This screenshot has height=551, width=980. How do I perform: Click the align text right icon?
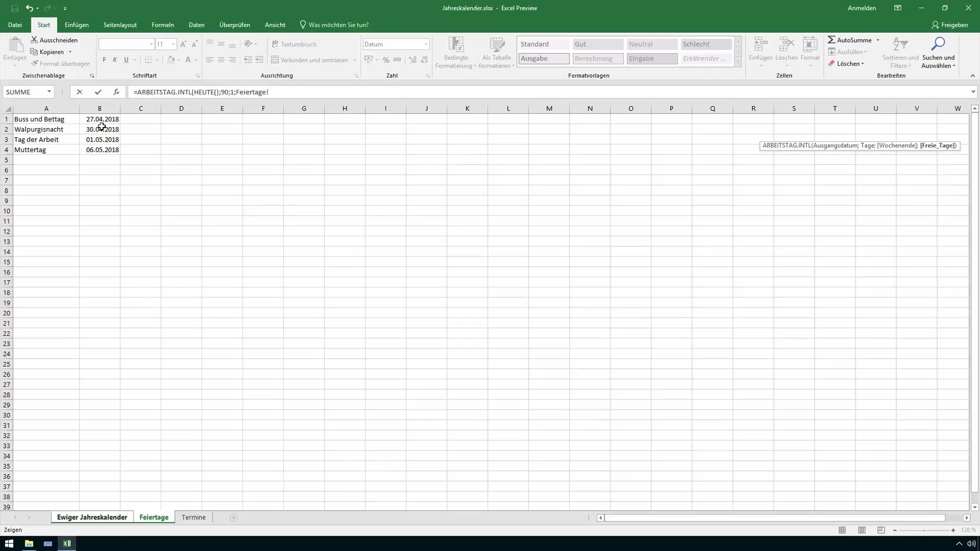232,60
